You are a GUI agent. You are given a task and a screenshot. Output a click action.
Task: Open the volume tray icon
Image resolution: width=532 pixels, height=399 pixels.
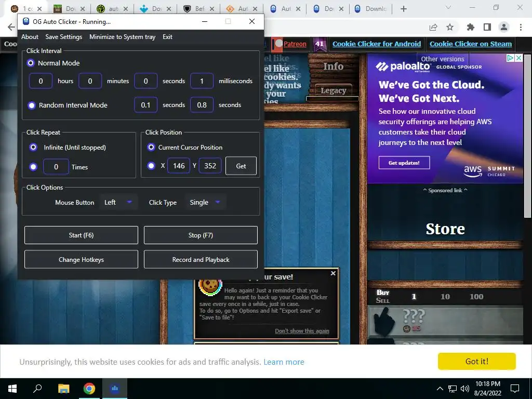(465, 389)
